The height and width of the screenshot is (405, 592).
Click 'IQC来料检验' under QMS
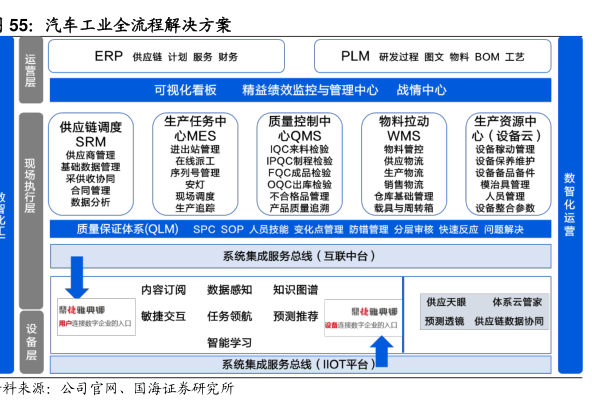299,149
